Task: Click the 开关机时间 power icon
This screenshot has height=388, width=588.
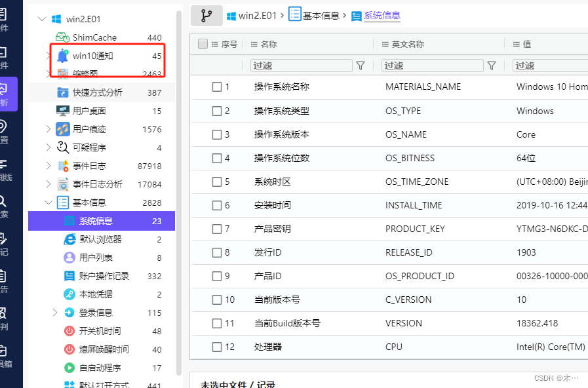Action: (x=69, y=331)
